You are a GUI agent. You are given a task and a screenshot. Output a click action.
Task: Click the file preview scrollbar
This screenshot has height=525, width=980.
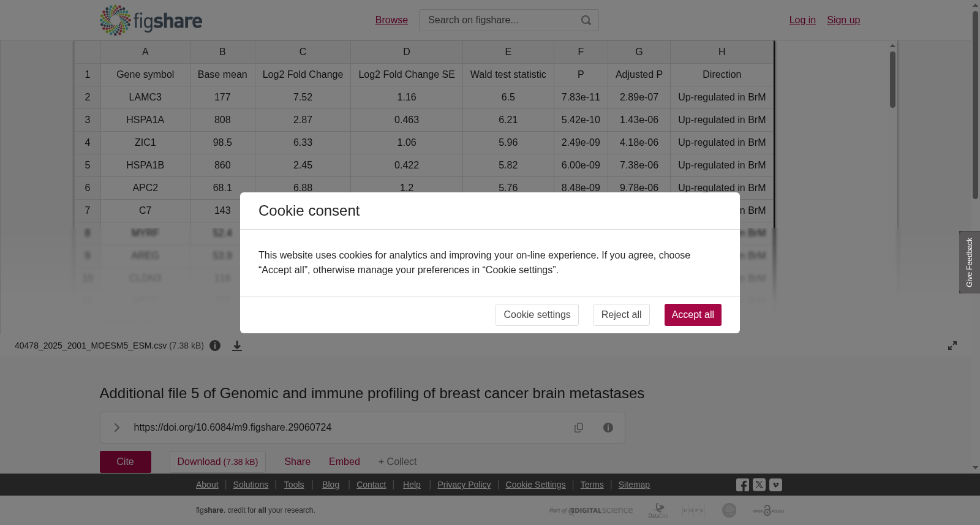click(892, 80)
